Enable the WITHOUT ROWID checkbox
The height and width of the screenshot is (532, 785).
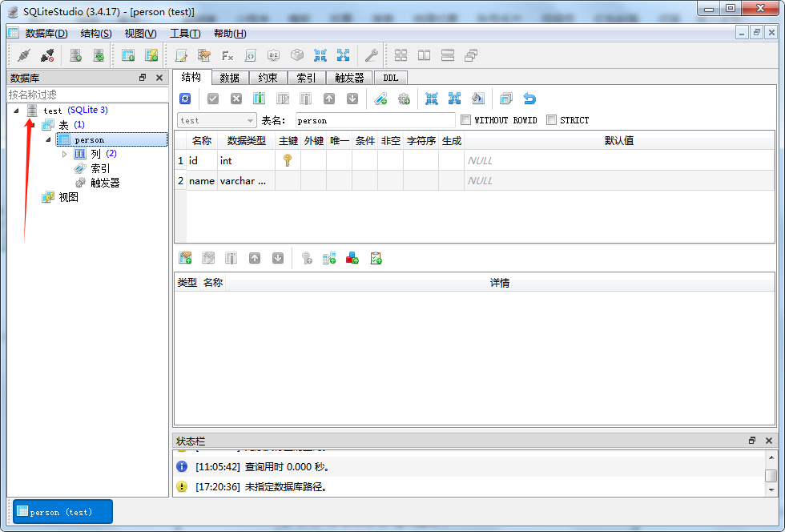pyautogui.click(x=466, y=120)
